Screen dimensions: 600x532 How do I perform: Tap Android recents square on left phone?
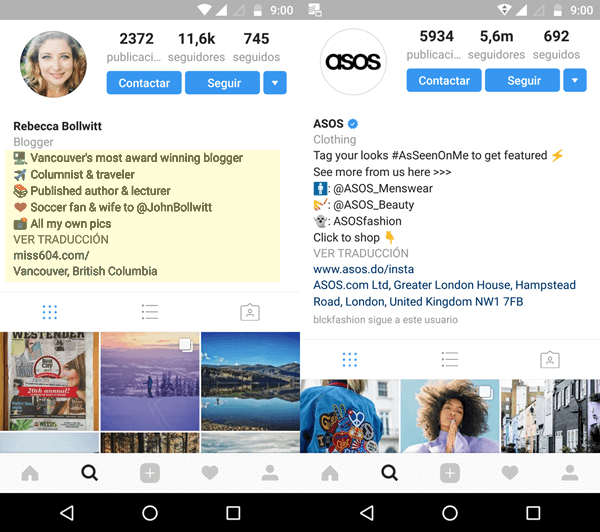[x=233, y=513]
